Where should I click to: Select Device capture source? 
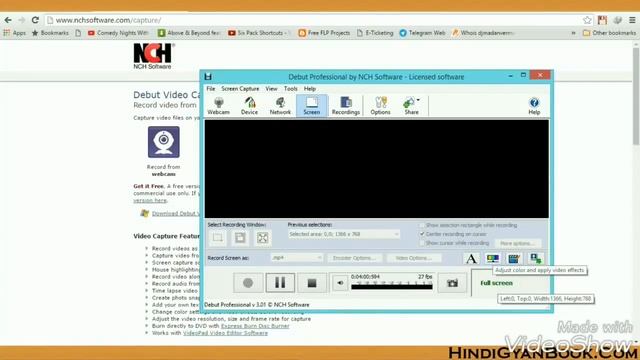pos(249,106)
